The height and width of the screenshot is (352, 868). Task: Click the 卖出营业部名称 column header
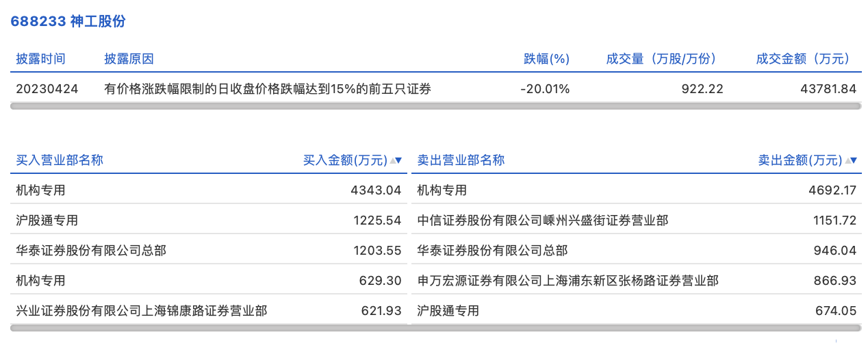click(461, 160)
